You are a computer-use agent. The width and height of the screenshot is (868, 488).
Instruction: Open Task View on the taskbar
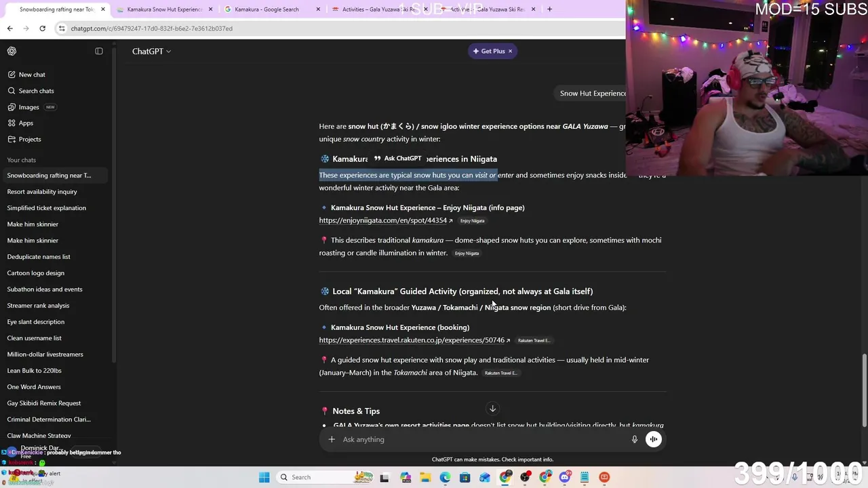pos(384,477)
